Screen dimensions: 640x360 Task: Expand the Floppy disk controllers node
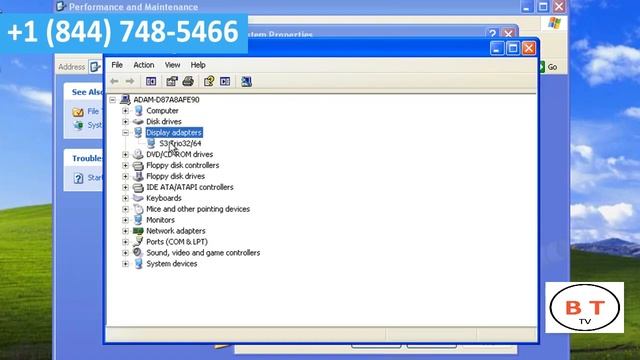click(125, 165)
